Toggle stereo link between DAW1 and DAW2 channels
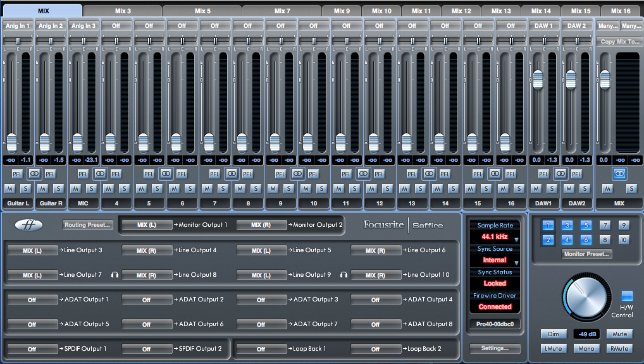The image size is (644, 364). click(x=560, y=173)
